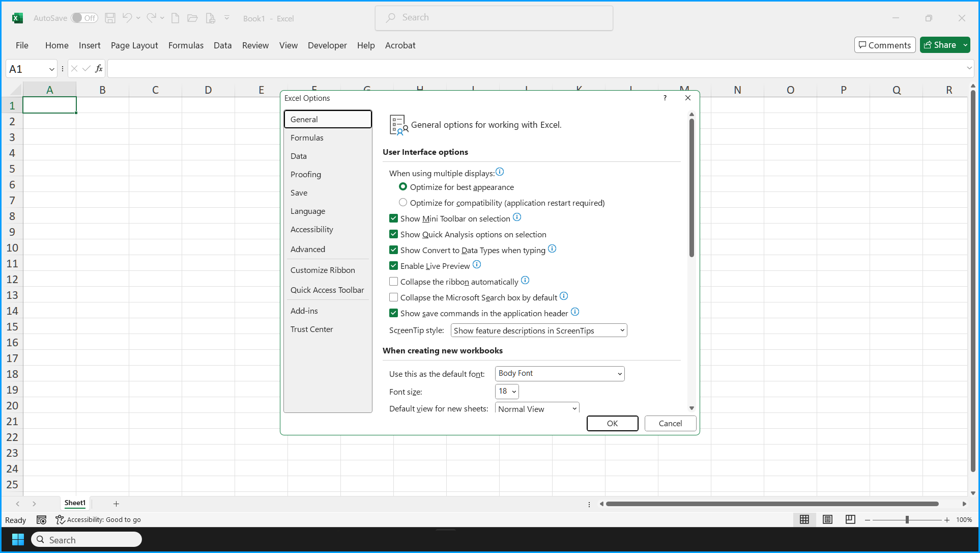Click the Cancel button
Image resolution: width=980 pixels, height=553 pixels.
(x=670, y=423)
